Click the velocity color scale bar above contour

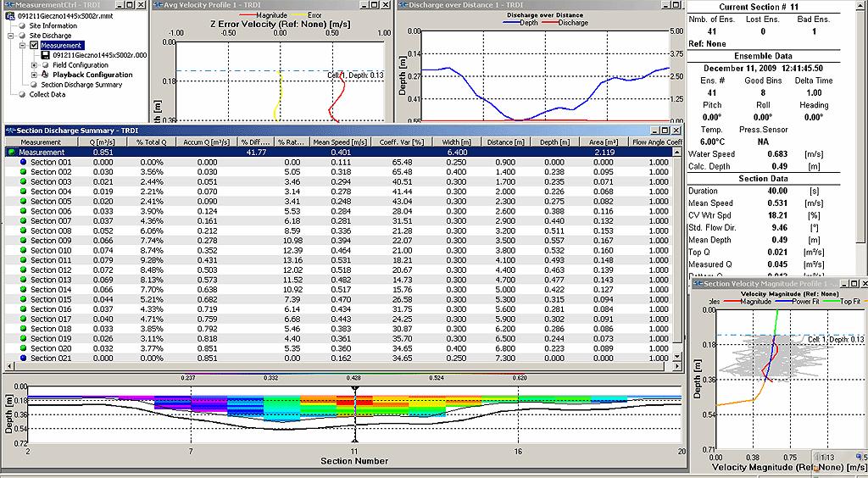(x=354, y=374)
